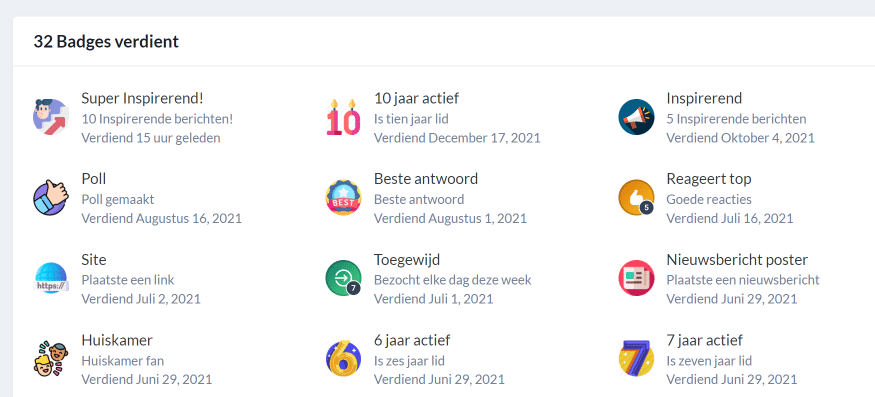875x397 pixels.
Task: Click the 10 jaar actief title
Action: tap(416, 98)
